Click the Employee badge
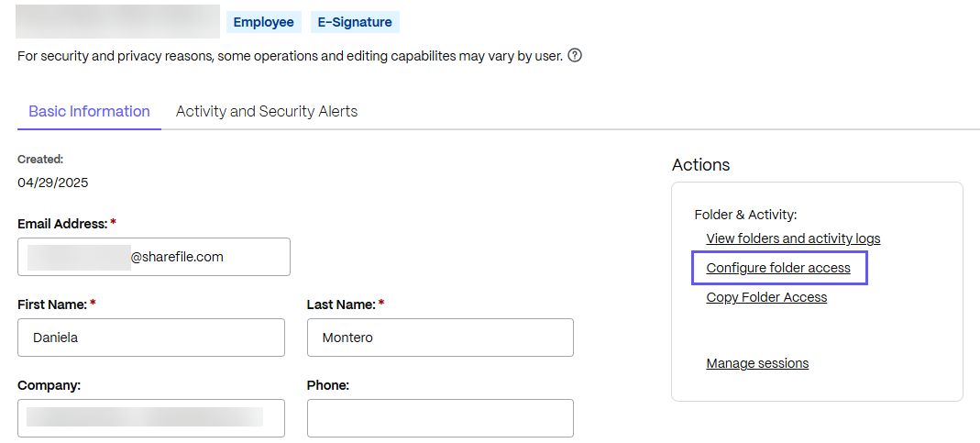This screenshot has width=980, height=443. 263,22
